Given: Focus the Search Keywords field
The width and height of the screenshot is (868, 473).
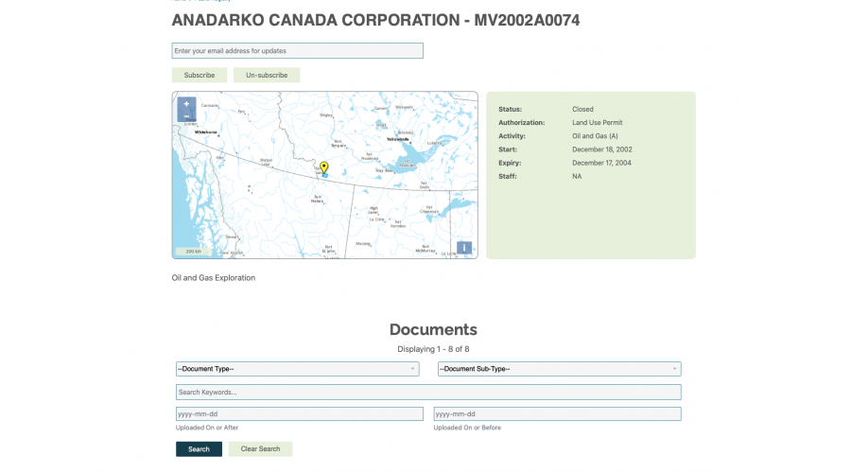Looking at the screenshot, I should click(x=428, y=393).
